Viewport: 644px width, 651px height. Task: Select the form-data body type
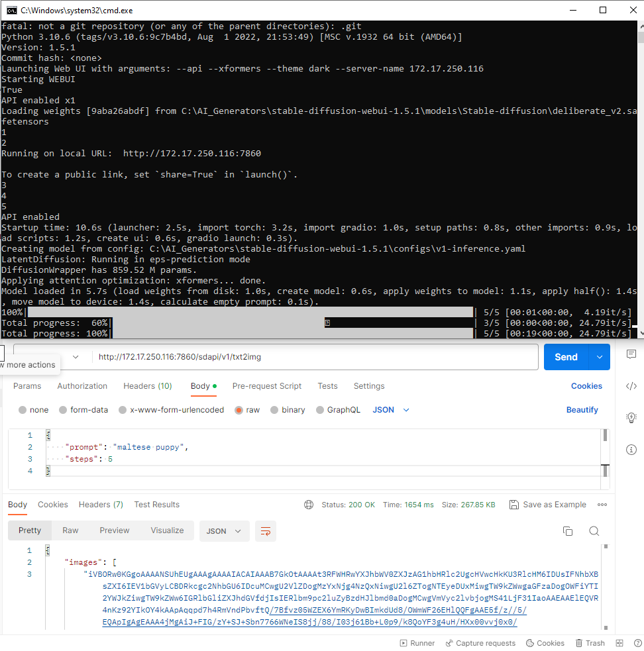pyautogui.click(x=83, y=409)
